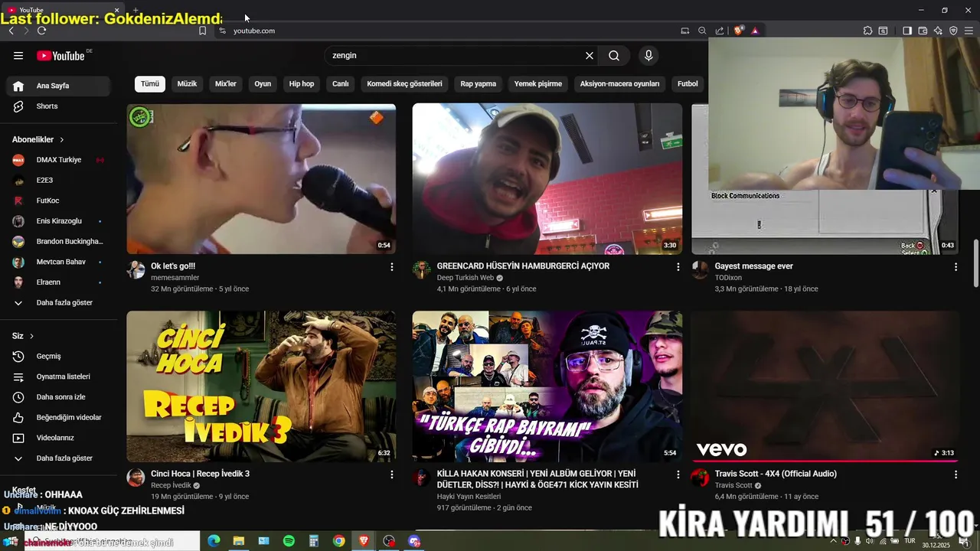The height and width of the screenshot is (551, 980).
Task: Open Oynatma listeleri playlists
Action: [58, 377]
